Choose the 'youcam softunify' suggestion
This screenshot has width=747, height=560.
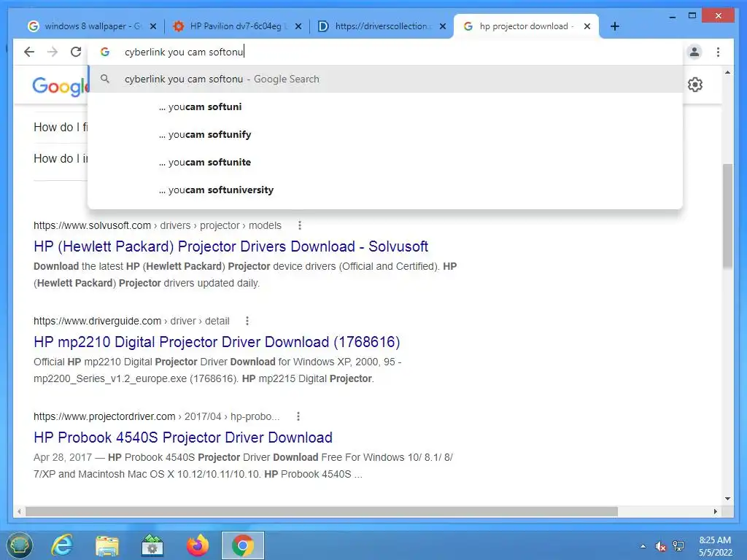(x=385, y=134)
